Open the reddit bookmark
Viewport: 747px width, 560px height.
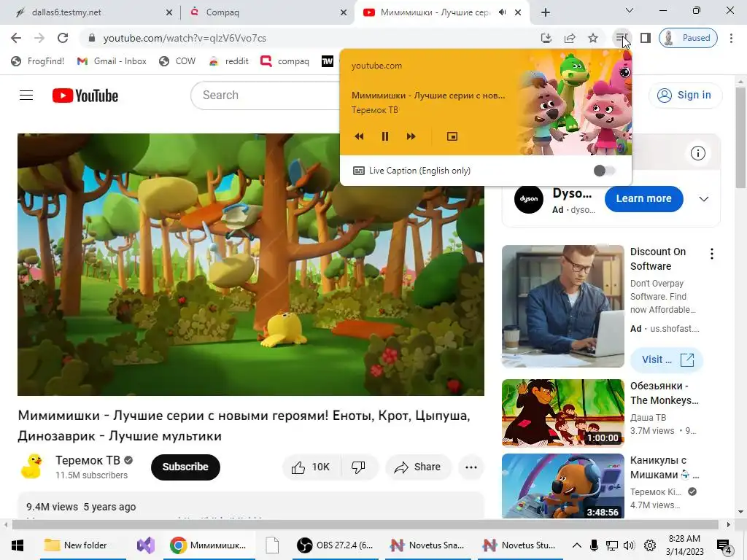[x=229, y=61]
